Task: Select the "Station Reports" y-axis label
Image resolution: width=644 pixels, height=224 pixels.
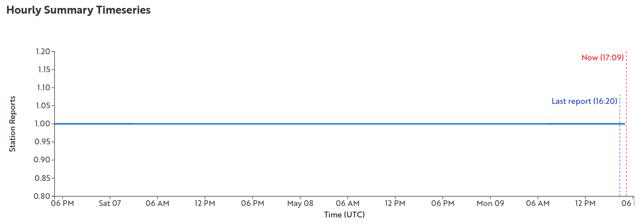Action: [12, 124]
